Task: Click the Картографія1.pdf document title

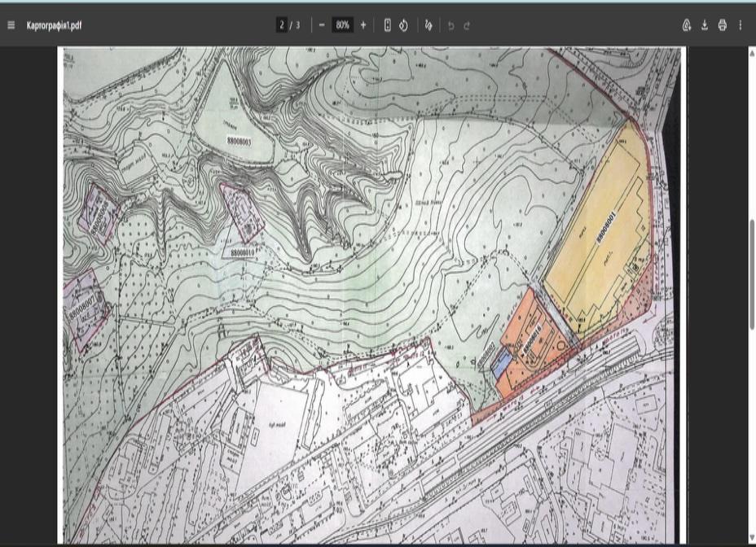Action: coord(54,25)
